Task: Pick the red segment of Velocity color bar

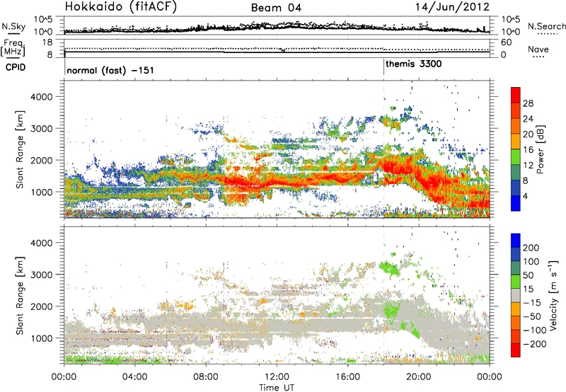Action: [516, 350]
